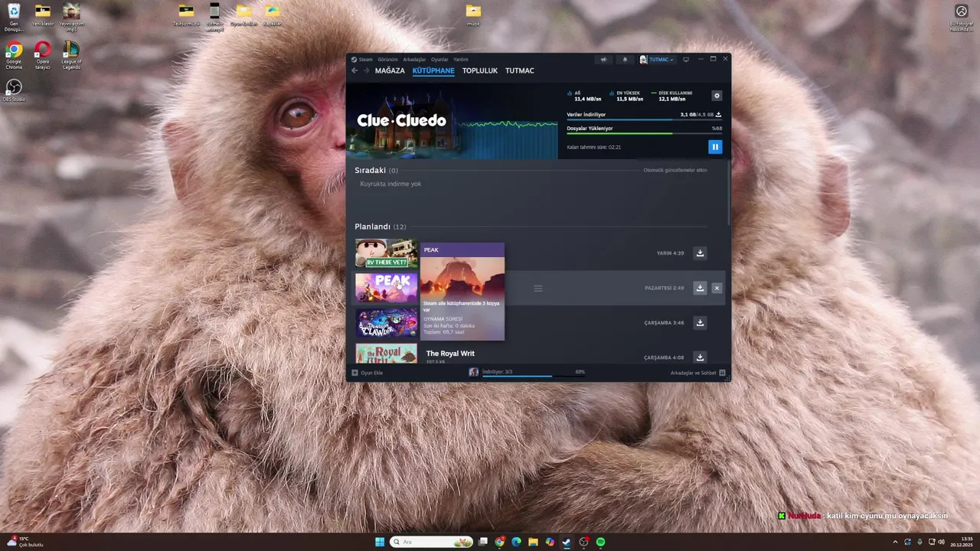Screen dimensions: 980x551
Task: Open PEAK game thumbnail
Action: tap(386, 288)
